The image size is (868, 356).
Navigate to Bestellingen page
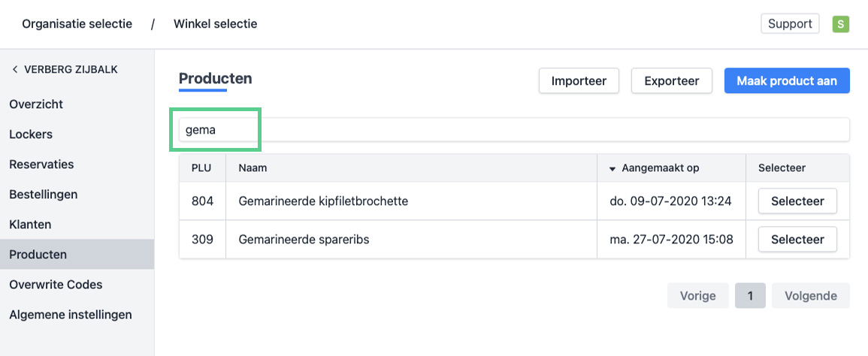(43, 195)
